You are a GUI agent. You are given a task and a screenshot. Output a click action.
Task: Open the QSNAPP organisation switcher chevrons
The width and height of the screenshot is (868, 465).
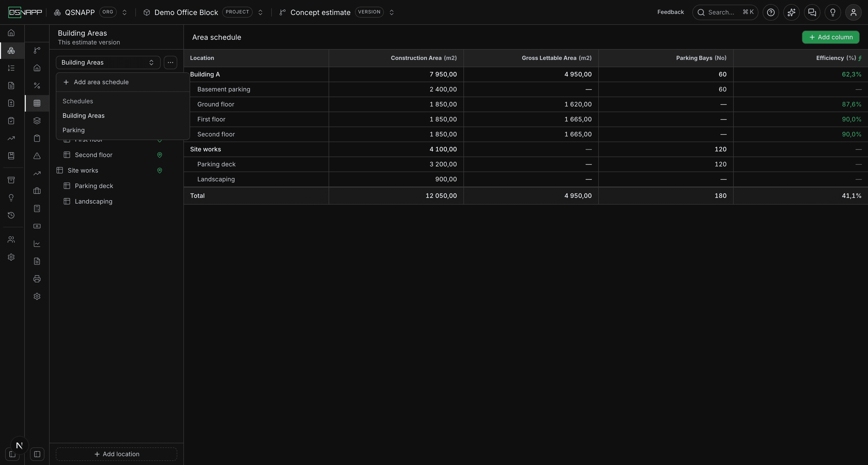point(124,12)
